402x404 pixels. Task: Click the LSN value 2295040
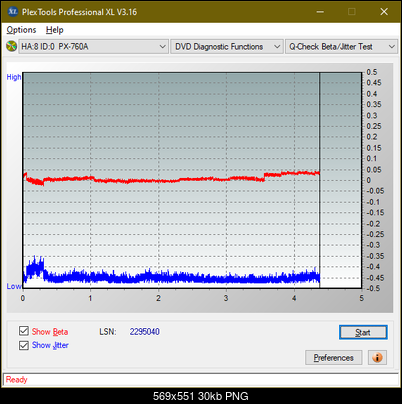tap(145, 332)
